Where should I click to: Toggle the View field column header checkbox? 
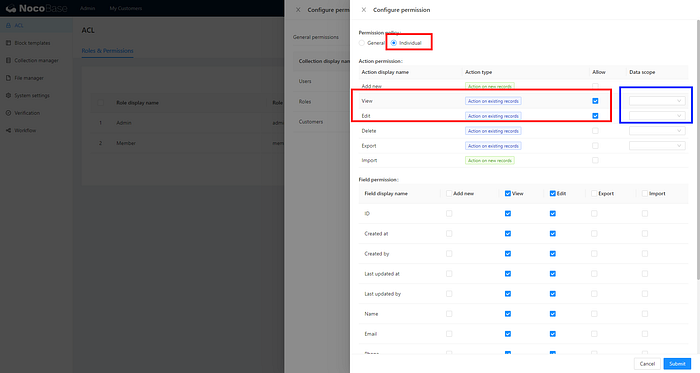(x=508, y=194)
